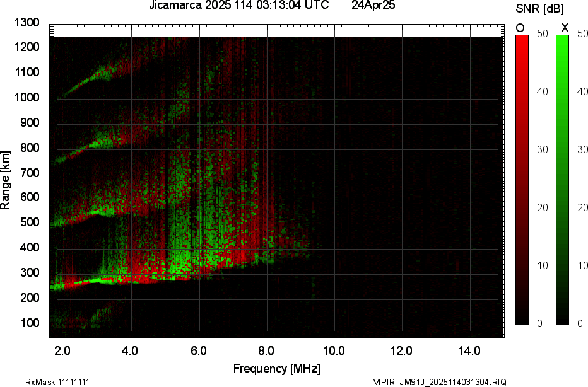Image resolution: width=588 pixels, height=387 pixels.
Task: Click the 700 range axis tick label
Action: click(x=30, y=173)
